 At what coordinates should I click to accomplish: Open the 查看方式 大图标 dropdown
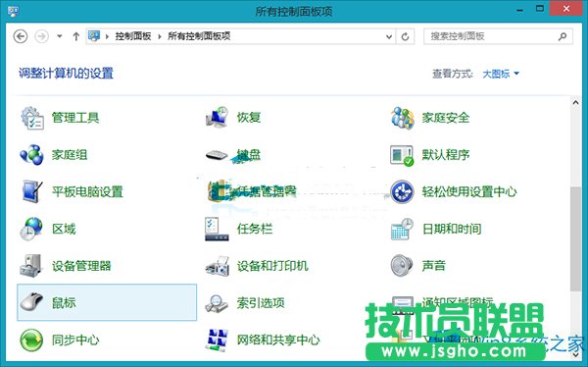coord(500,74)
